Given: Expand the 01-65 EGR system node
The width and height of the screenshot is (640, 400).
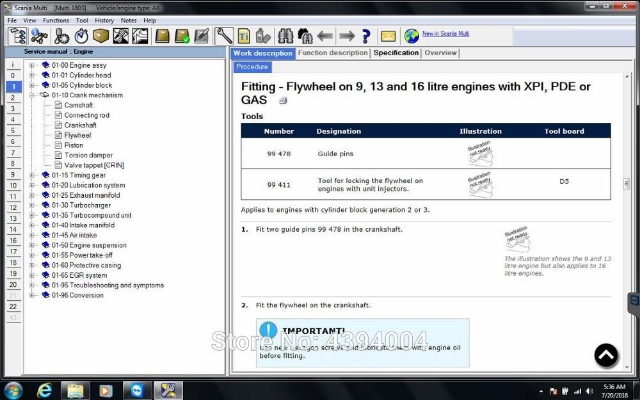Looking at the screenshot, I should [31, 275].
